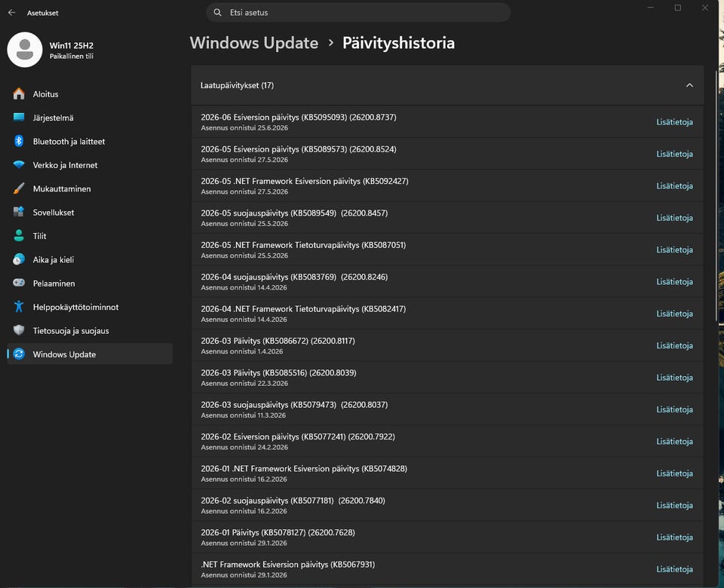Click the Sovellukset apps icon
Image resolution: width=724 pixels, height=588 pixels.
point(19,212)
